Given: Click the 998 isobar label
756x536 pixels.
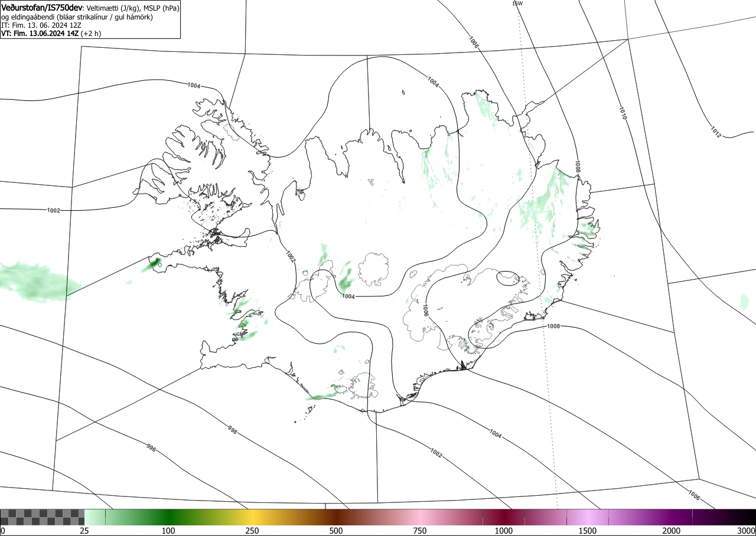Looking at the screenshot, I should tap(232, 430).
